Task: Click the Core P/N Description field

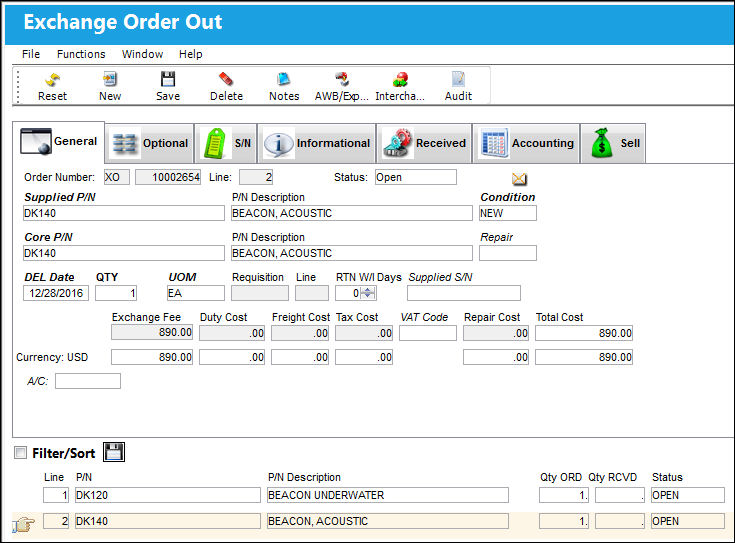Action: (x=352, y=253)
